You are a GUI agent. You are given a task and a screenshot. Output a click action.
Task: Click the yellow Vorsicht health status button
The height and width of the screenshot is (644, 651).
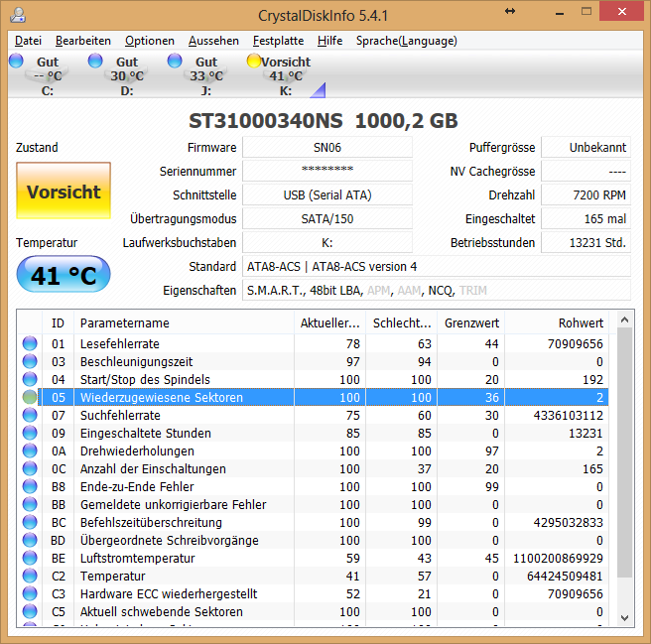tap(64, 191)
